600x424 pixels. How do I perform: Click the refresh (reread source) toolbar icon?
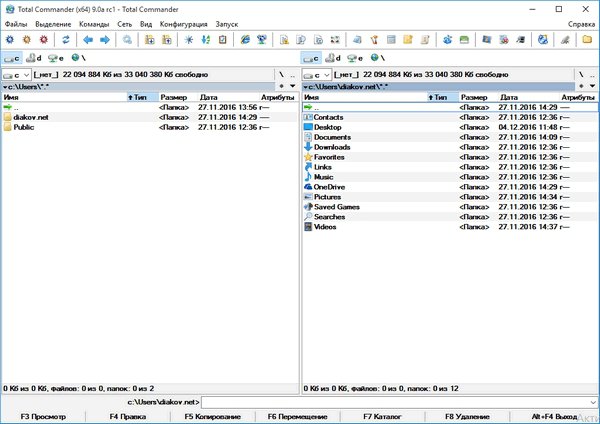coord(67,40)
